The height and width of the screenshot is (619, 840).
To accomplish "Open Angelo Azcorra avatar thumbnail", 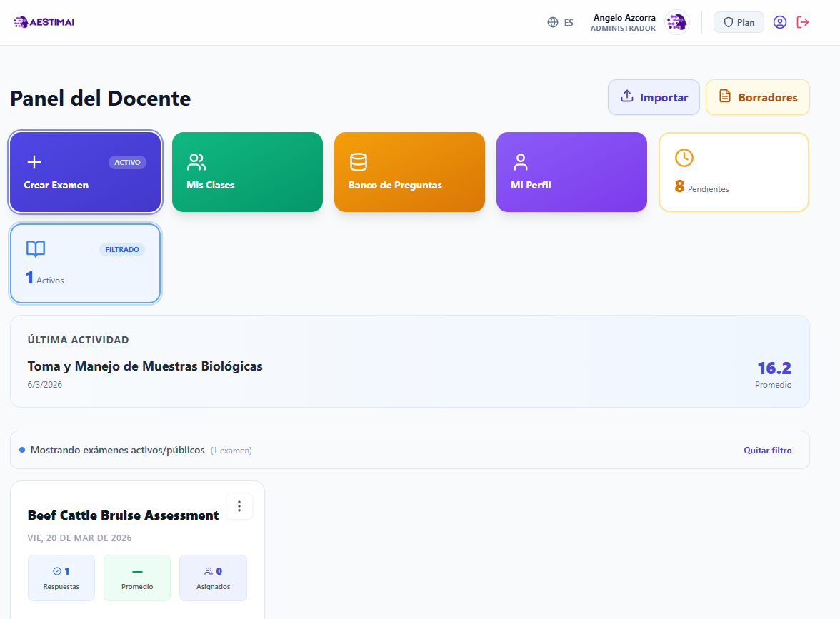I will (677, 23).
